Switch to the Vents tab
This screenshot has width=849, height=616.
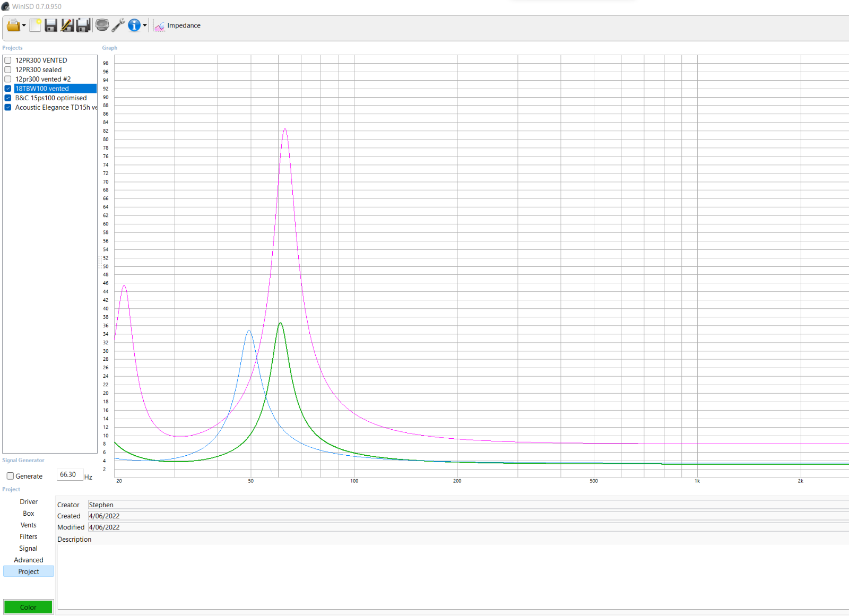click(x=29, y=525)
